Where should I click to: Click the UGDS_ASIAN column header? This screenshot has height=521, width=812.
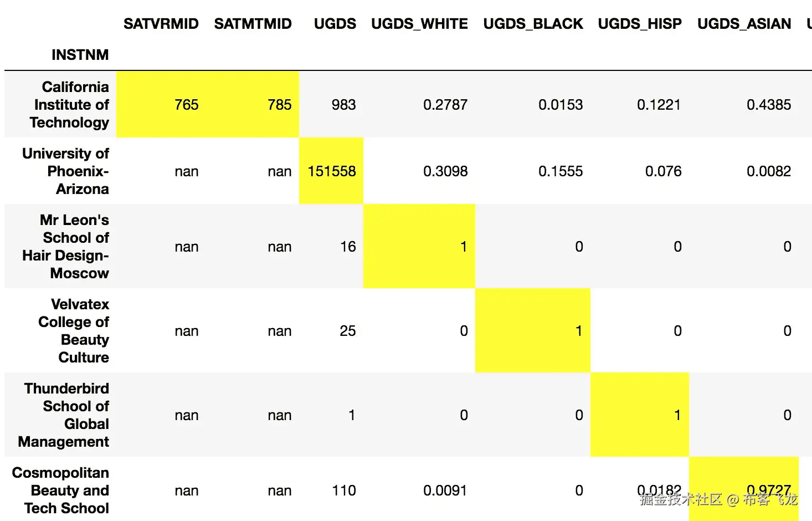[743, 24]
